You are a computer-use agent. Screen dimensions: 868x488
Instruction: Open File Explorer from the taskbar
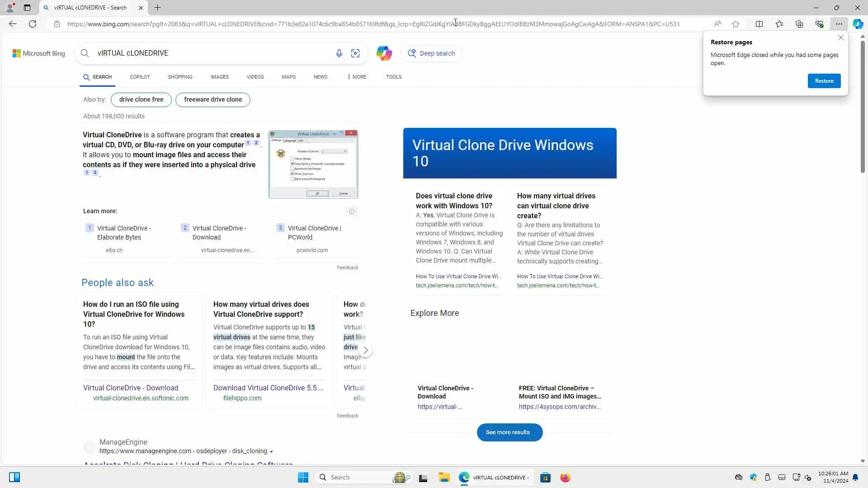click(x=444, y=478)
